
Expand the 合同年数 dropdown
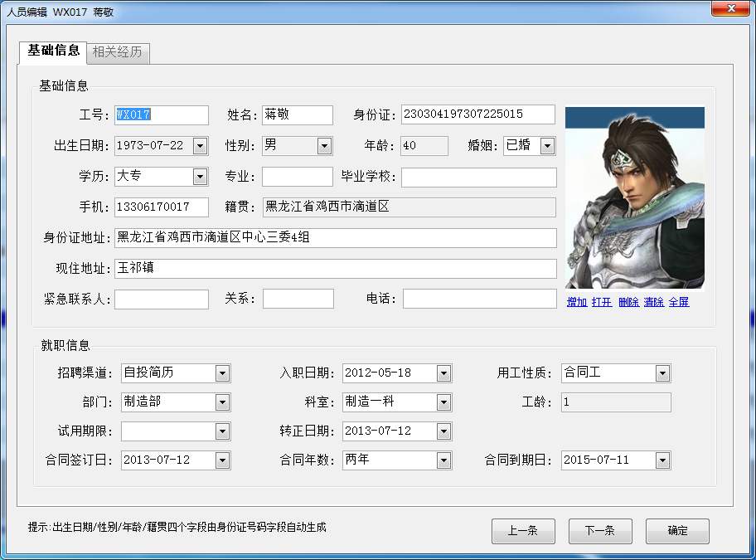tap(443, 460)
